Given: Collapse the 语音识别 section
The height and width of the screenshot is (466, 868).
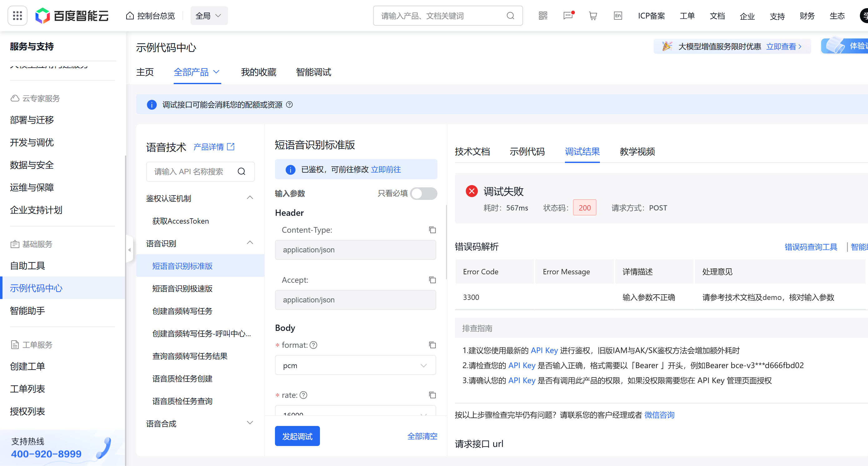Looking at the screenshot, I should click(x=250, y=242).
